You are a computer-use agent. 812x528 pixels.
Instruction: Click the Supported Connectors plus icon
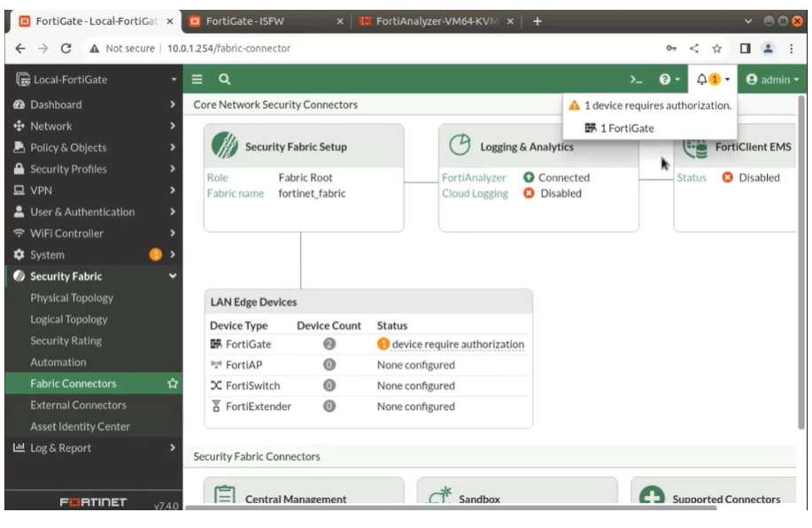[x=652, y=495]
